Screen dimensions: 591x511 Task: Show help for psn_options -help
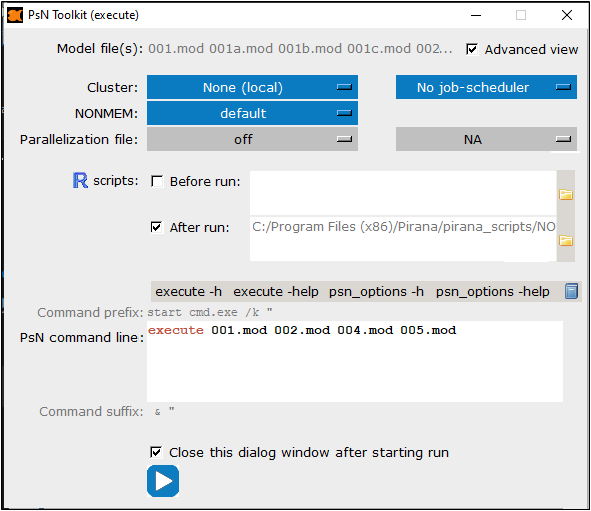coord(493,292)
